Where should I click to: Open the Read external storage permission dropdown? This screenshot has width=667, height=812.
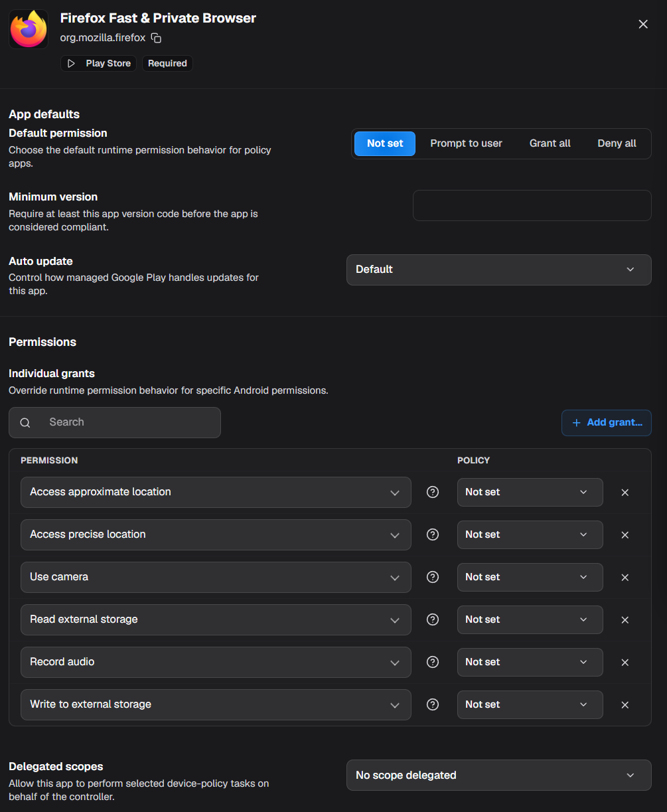click(216, 619)
